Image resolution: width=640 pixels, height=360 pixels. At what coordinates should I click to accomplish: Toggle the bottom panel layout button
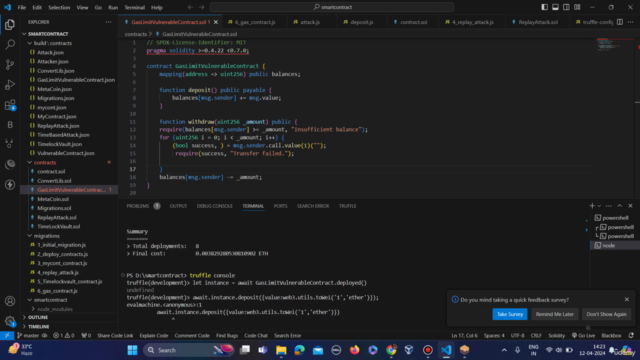[556, 7]
